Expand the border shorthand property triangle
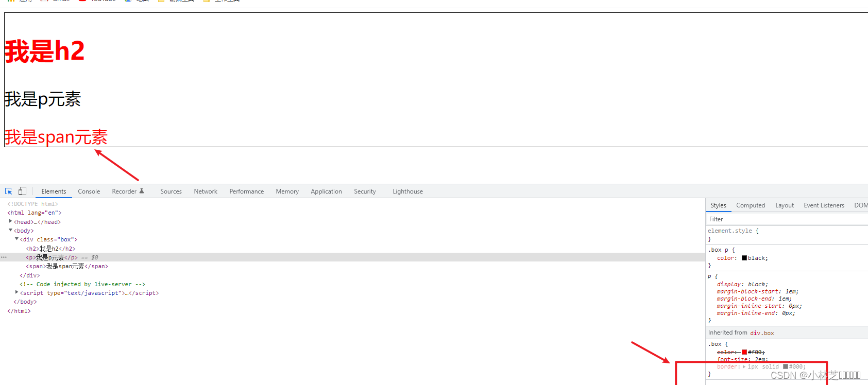Viewport: 868px width, 385px height. (x=744, y=367)
